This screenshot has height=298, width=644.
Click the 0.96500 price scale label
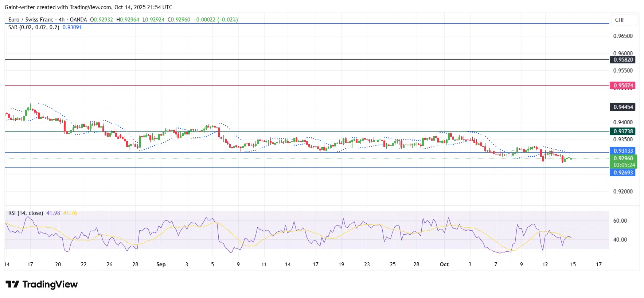[x=622, y=36]
